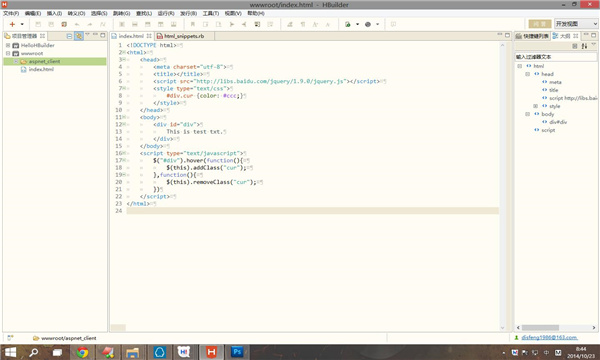Screen dimensions: 600x360
Task: Click line 24 in the code editor
Action: [312, 211]
